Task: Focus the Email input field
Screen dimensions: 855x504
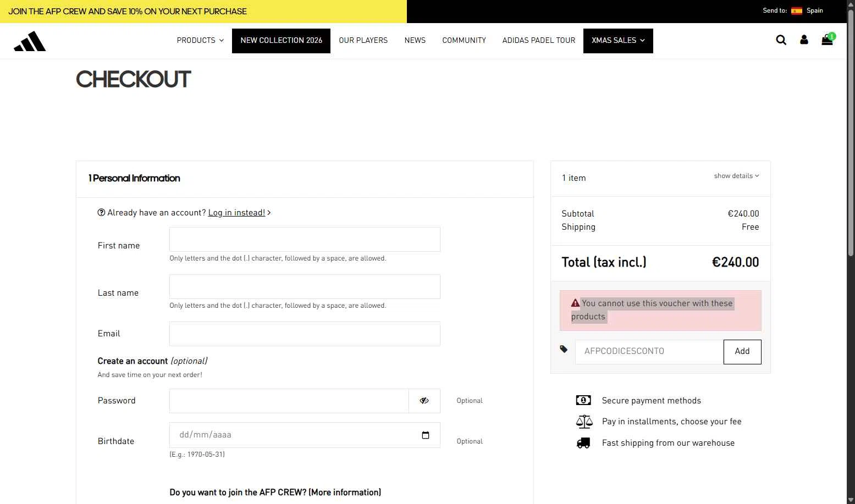Action: [x=305, y=334]
